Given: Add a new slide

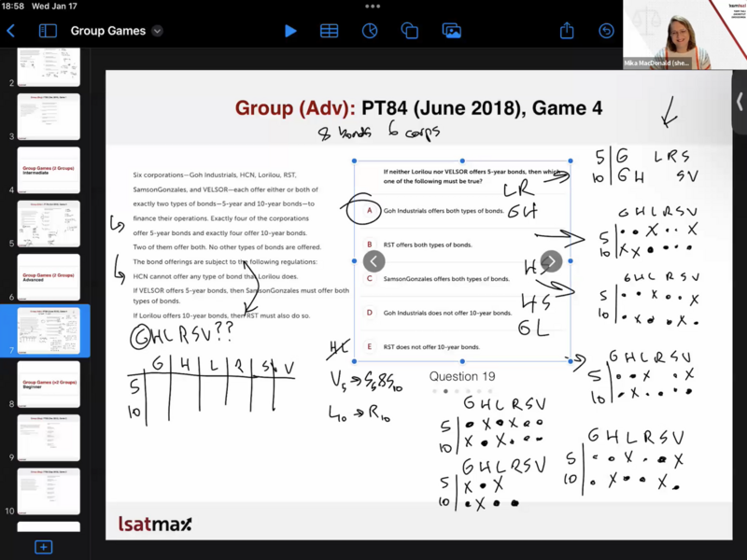Looking at the screenshot, I should click(43, 546).
